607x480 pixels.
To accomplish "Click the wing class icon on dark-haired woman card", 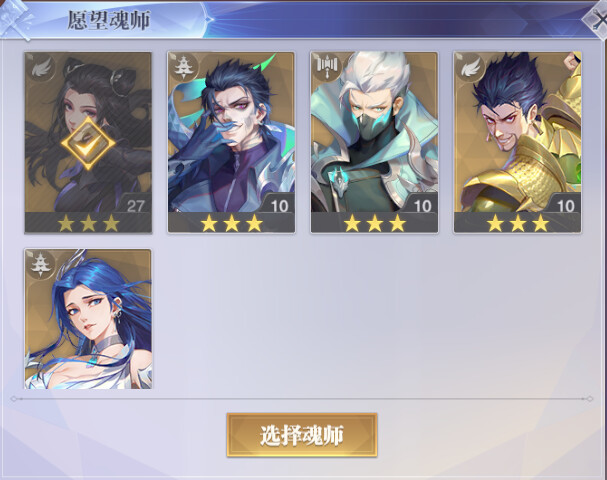I will point(41,69).
